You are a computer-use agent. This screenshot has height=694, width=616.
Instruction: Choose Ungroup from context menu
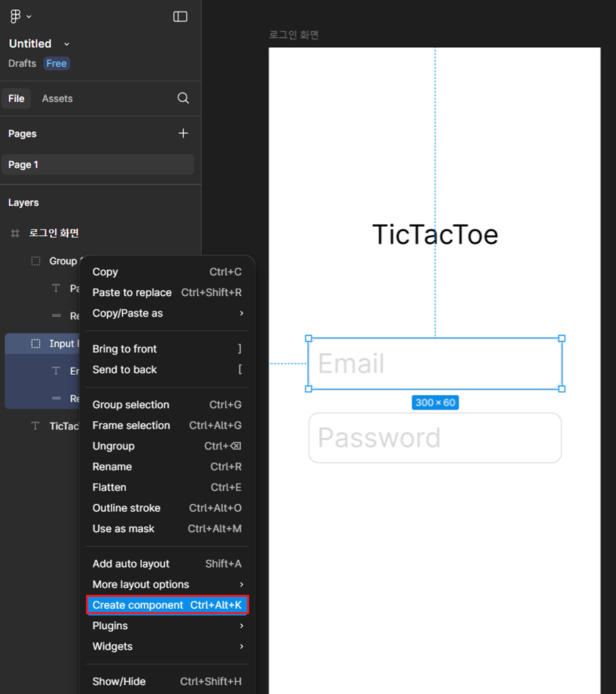[167, 446]
